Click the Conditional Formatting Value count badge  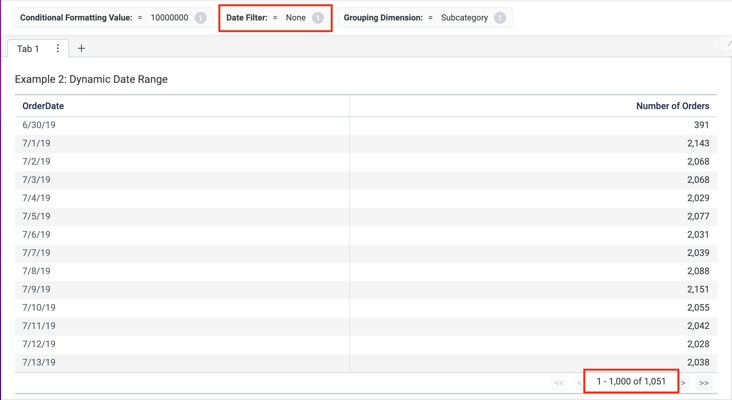201,18
